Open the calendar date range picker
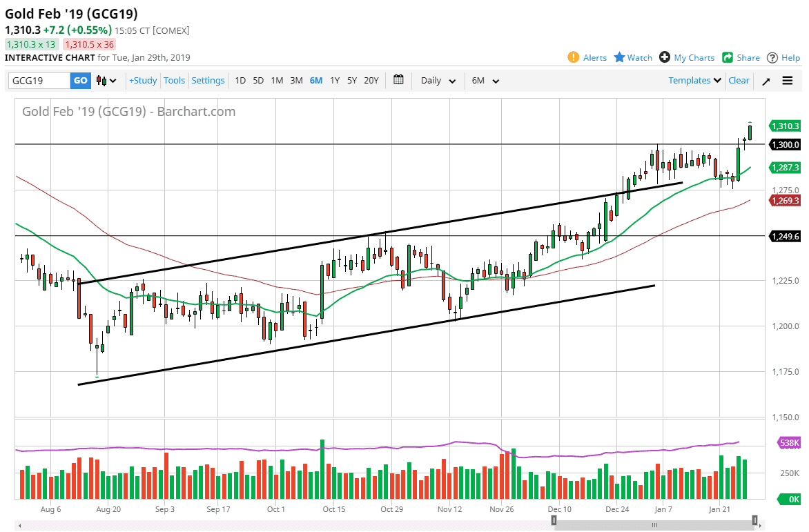Screen dimensions: 809x532 click(398, 80)
